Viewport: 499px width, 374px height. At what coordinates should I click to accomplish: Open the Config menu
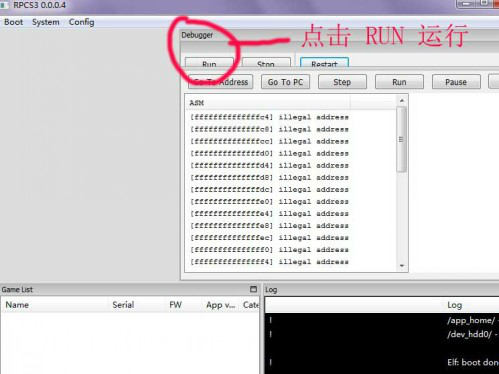click(81, 22)
